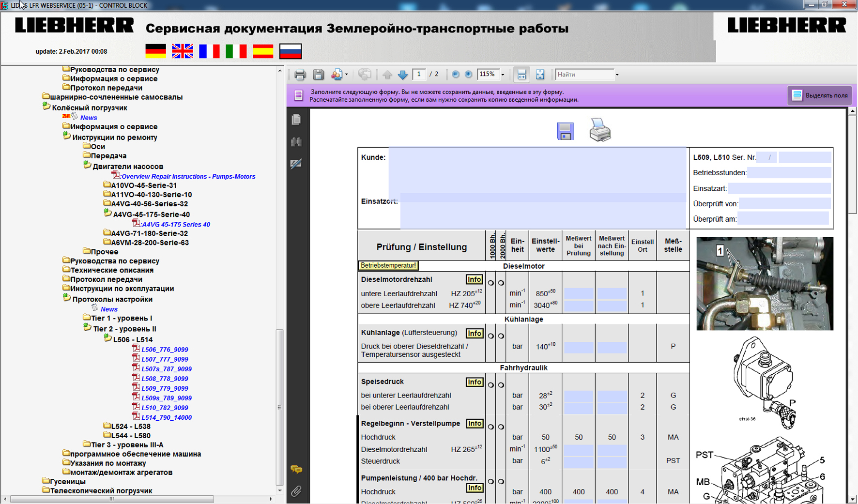Mark the 1000 Bh. circle for Speisedruck
This screenshot has width=858, height=504.
click(490, 385)
